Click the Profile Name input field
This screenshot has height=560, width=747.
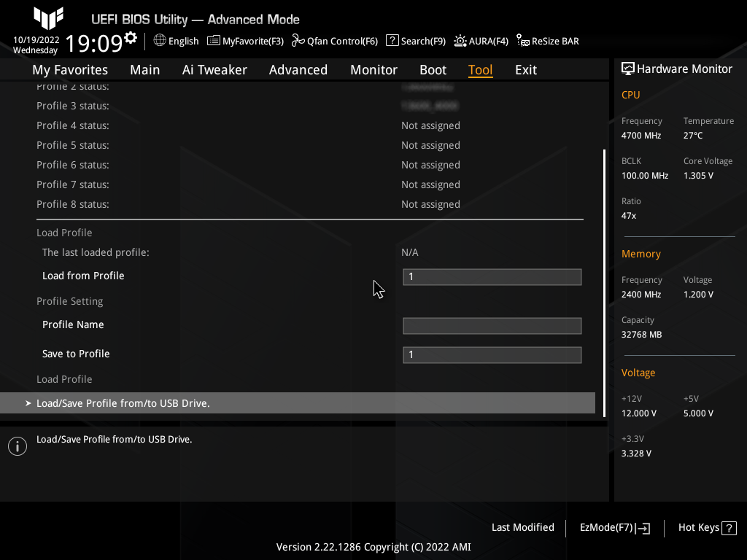[492, 326]
